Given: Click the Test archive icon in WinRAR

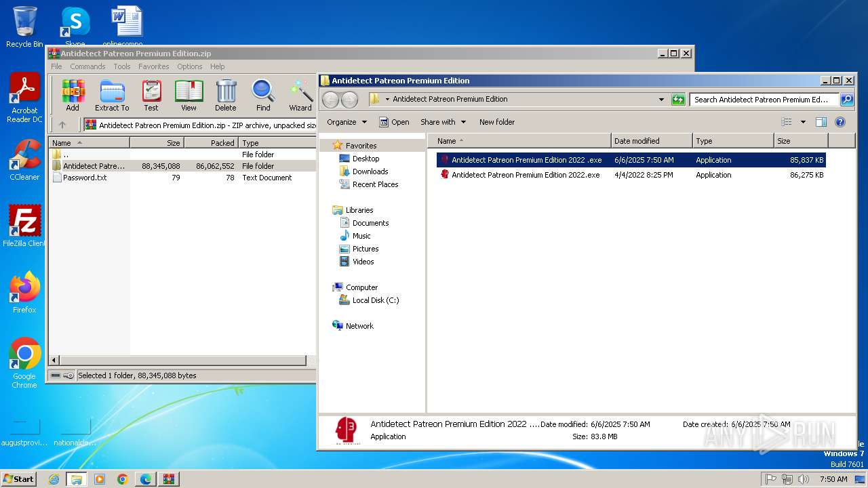Looking at the screenshot, I should pos(151,95).
